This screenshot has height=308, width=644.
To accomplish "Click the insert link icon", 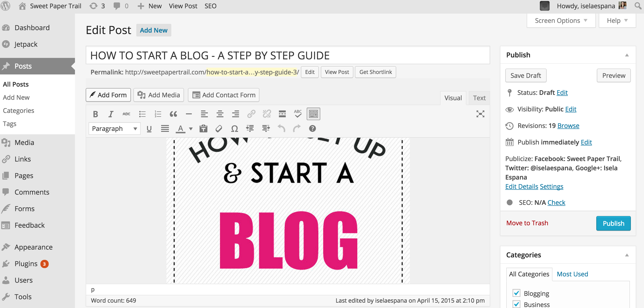I will tap(251, 114).
